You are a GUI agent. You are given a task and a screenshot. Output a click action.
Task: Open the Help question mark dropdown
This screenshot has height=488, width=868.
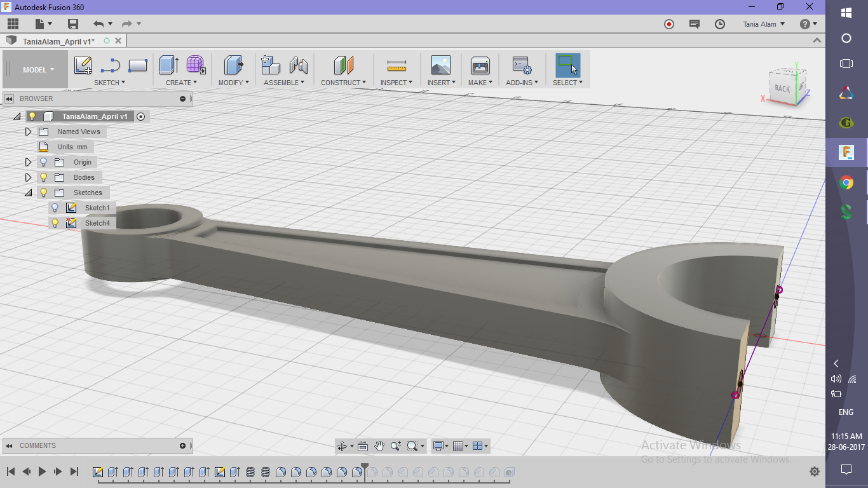[808, 24]
